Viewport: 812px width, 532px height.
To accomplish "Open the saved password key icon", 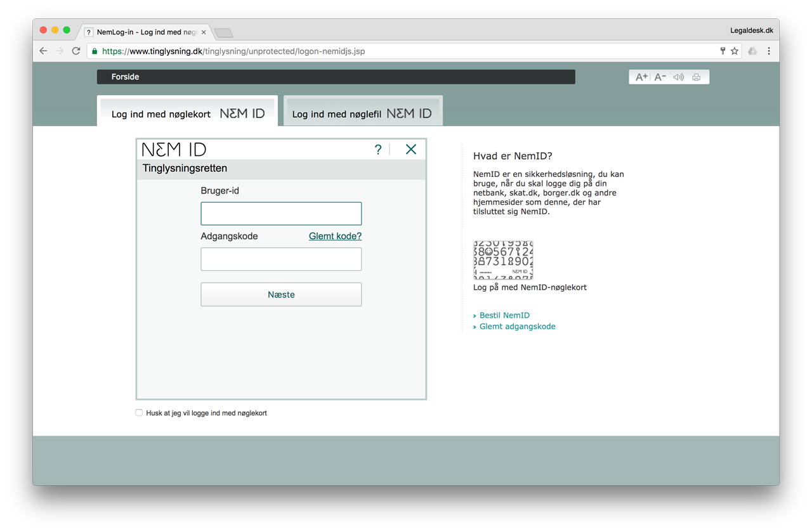I will click(723, 51).
